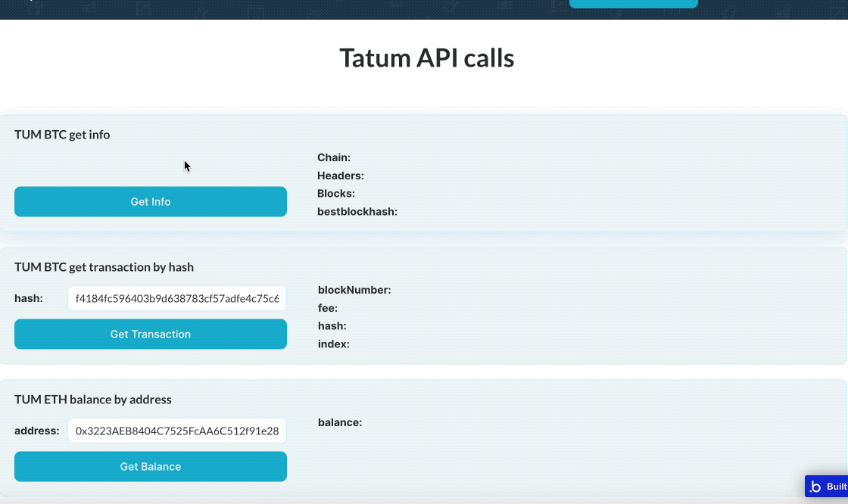Click the cut-off blue button in top header
Viewport: 848px width, 504px height.
tap(633, 4)
